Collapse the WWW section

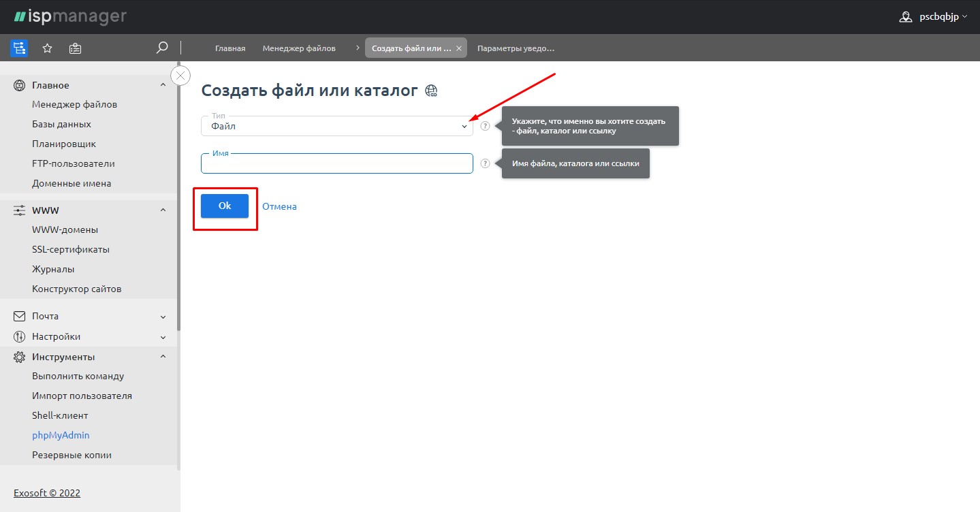pos(163,210)
